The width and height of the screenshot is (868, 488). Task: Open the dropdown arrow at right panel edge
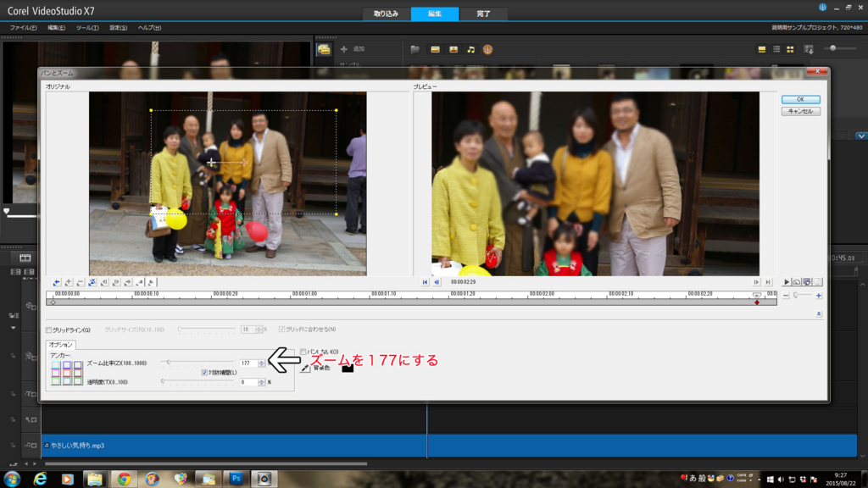(861, 136)
